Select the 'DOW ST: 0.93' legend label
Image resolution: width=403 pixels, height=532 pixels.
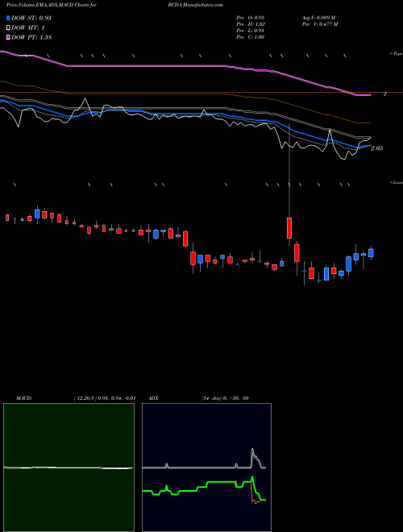pyautogui.click(x=31, y=18)
